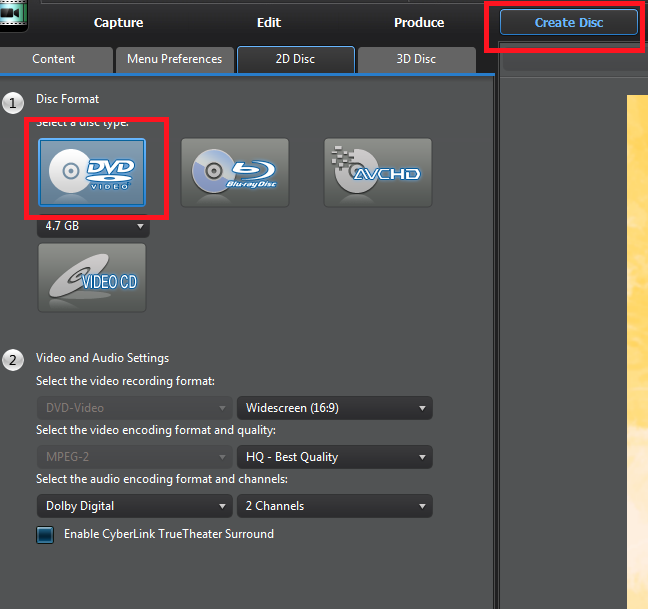Click 'Select the audio encoding format and channels:' label
The image size is (648, 609).
pos(162,479)
